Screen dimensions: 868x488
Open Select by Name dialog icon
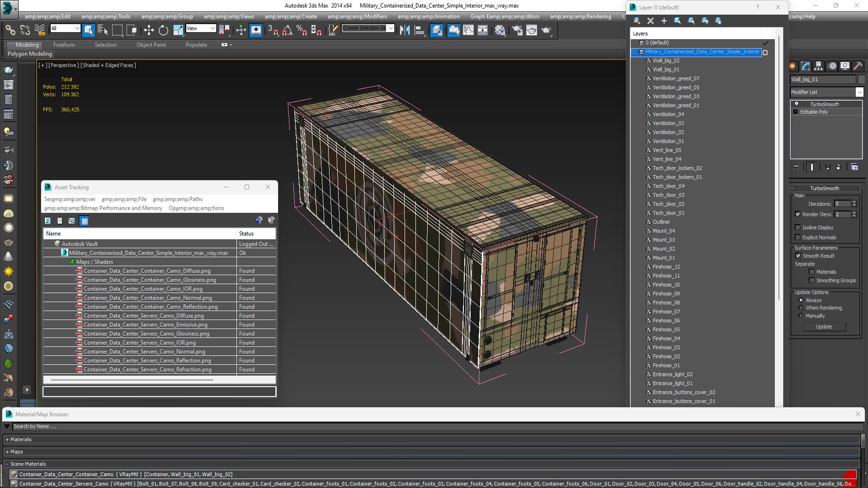(103, 30)
